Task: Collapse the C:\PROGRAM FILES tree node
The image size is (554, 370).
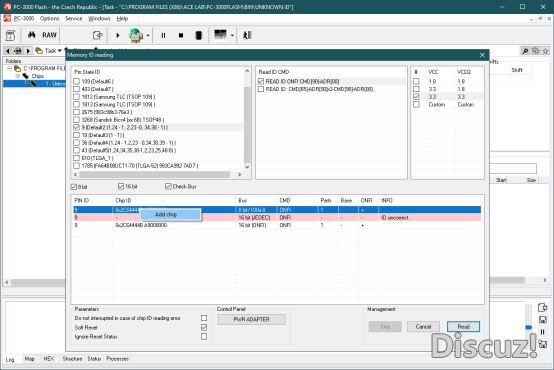Action: [x=10, y=68]
